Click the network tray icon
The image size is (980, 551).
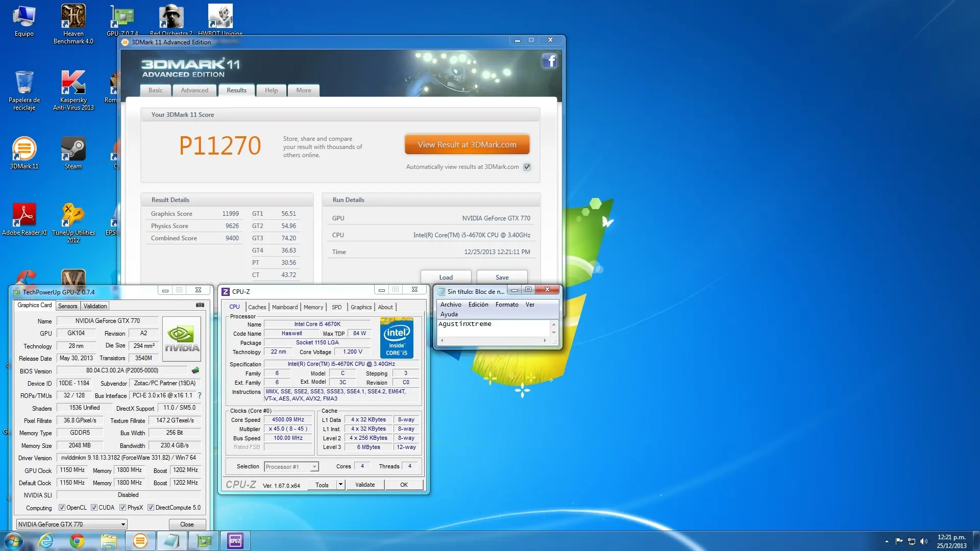coord(912,541)
